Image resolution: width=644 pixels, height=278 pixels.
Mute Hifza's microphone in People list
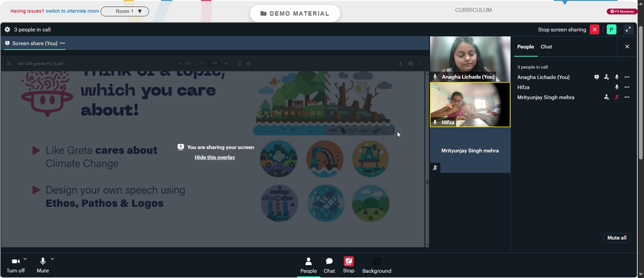pyautogui.click(x=616, y=87)
